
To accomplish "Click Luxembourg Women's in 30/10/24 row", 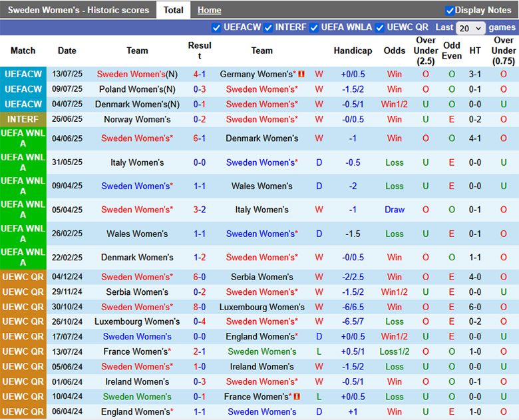I will coord(261,307).
